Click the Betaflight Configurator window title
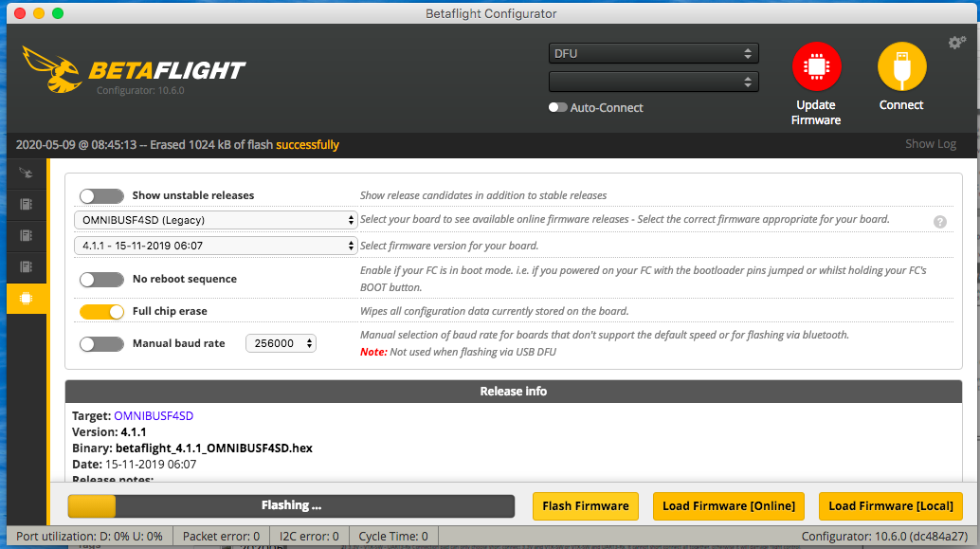The image size is (980, 549). [x=491, y=14]
